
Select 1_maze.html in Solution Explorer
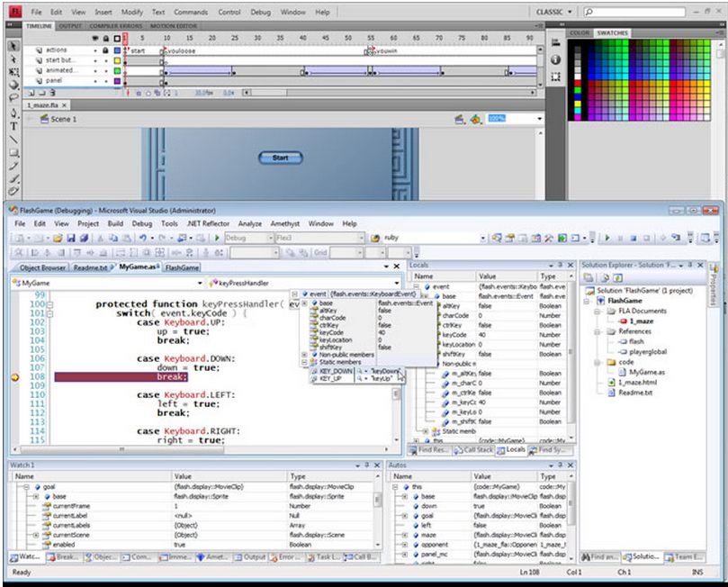pos(636,383)
